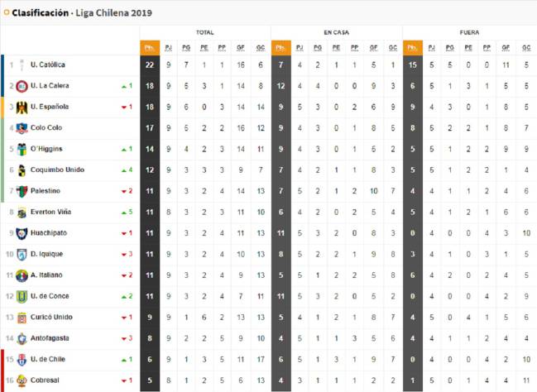537x392 pixels.
Task: Click the Palestino team crest
Action: [21, 192]
